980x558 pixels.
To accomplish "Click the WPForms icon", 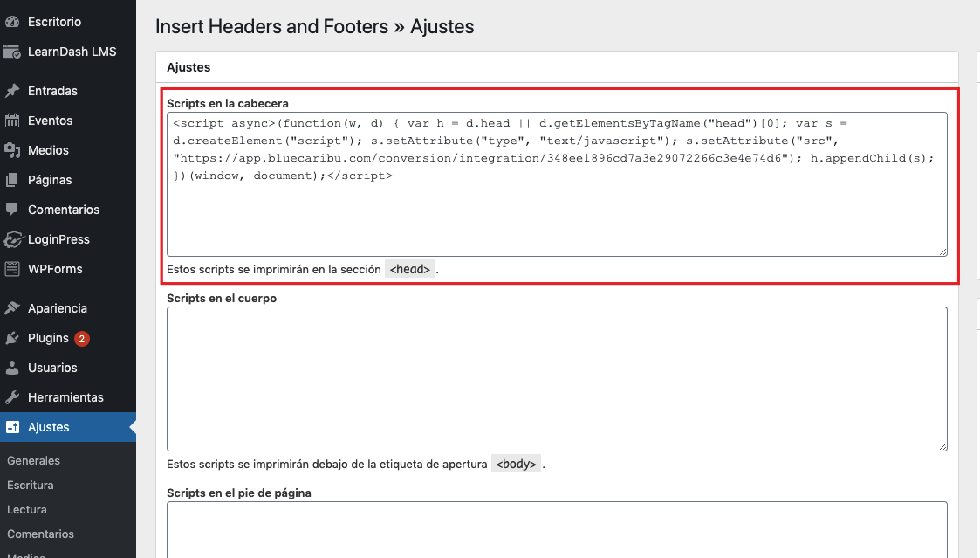I will tap(12, 269).
